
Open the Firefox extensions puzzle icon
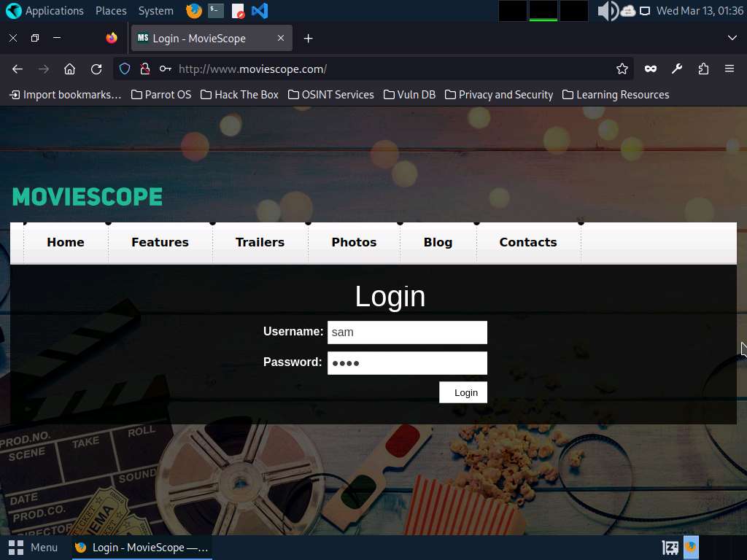point(703,69)
